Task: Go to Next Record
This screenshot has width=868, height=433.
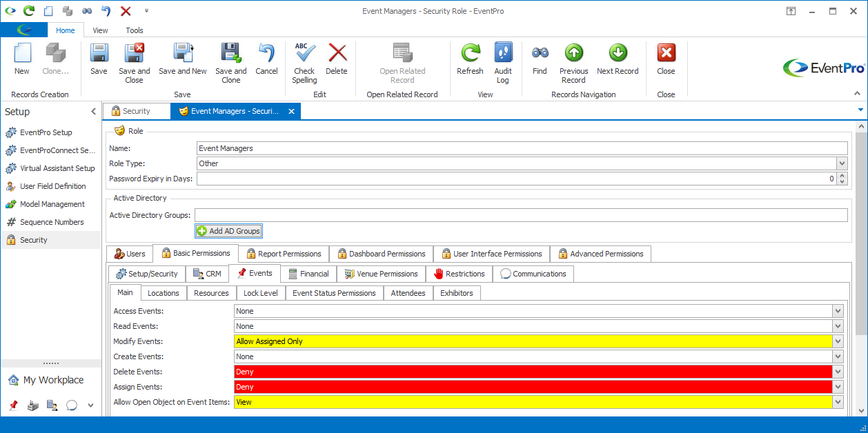Action: (x=618, y=59)
